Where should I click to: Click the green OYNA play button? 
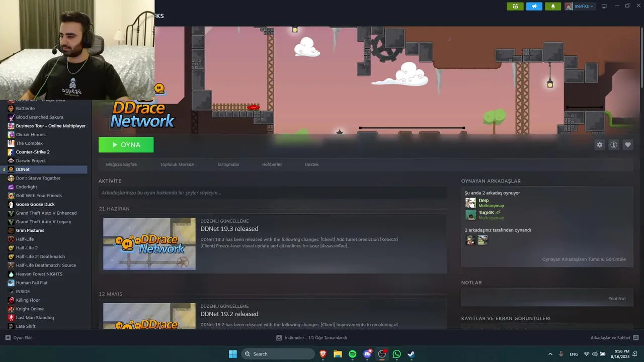[x=126, y=145]
